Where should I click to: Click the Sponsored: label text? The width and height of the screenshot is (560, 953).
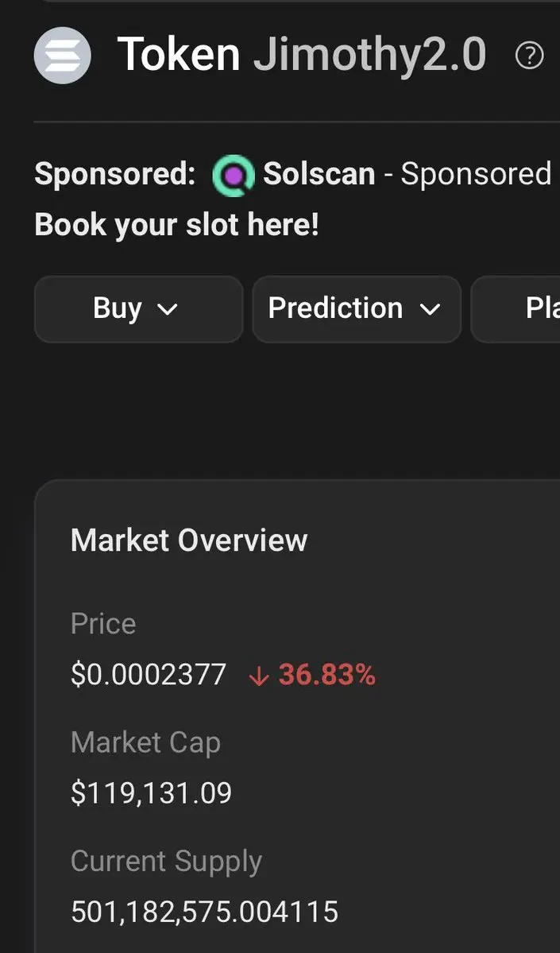click(115, 174)
